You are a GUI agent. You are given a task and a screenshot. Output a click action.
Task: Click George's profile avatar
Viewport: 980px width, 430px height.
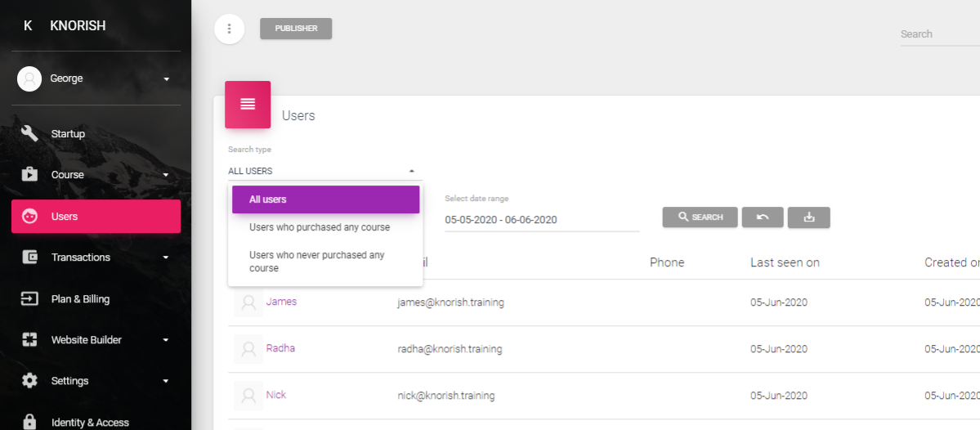pos(29,78)
